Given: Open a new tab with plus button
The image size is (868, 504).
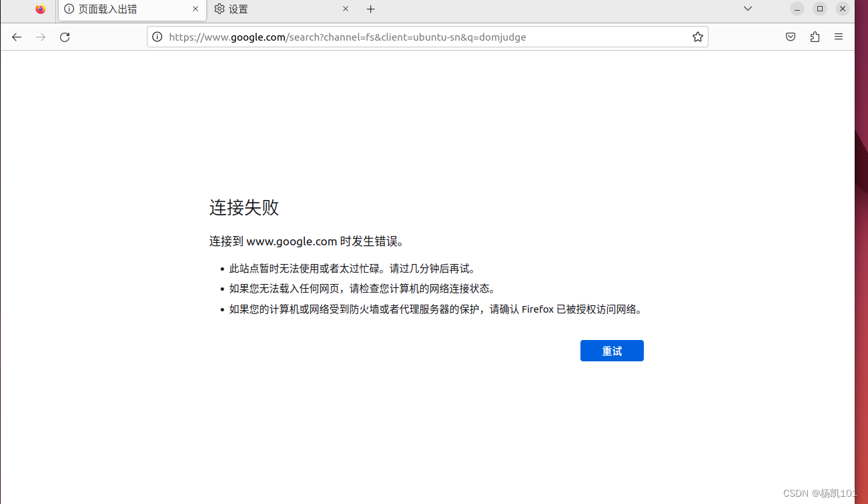Looking at the screenshot, I should 371,9.
